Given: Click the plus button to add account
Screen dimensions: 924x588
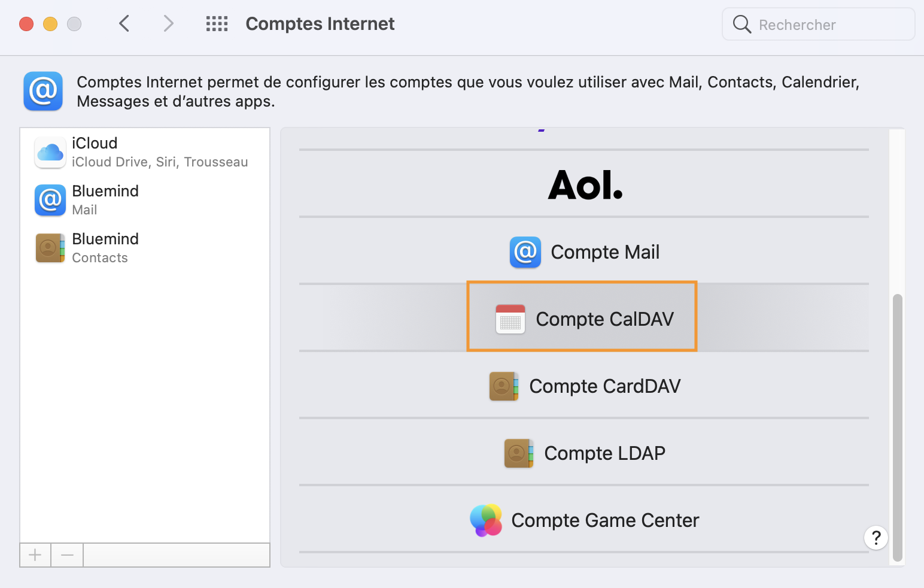Looking at the screenshot, I should point(35,555).
